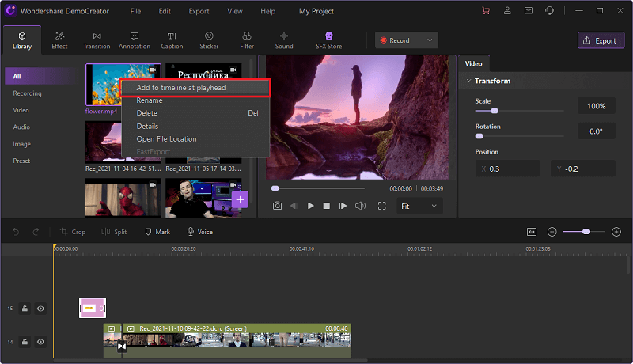Step to the previous frame
Screen dimensions: 633x364
pyautogui.click(x=294, y=206)
